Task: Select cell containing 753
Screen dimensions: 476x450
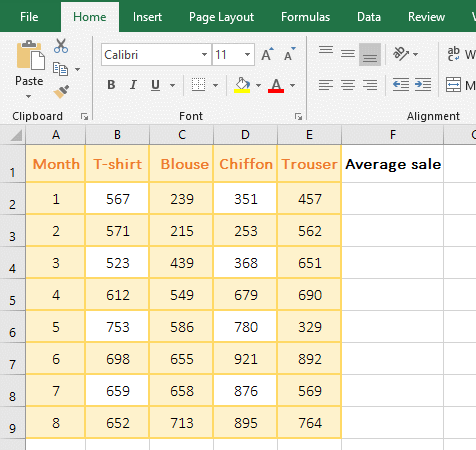Action: 117,327
